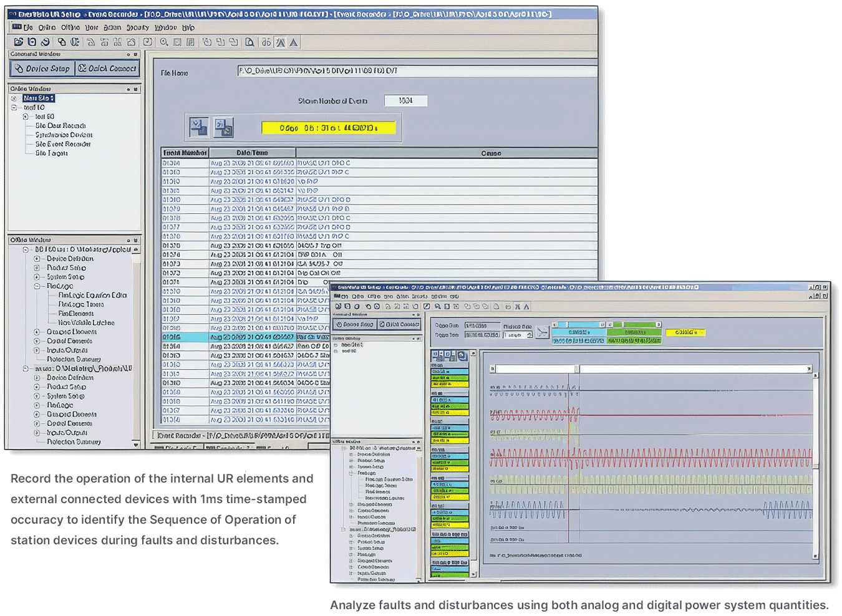Screen dimensions: 842x616
Task: Click the solid triangle icon ending main toolbar
Action: click(x=294, y=42)
